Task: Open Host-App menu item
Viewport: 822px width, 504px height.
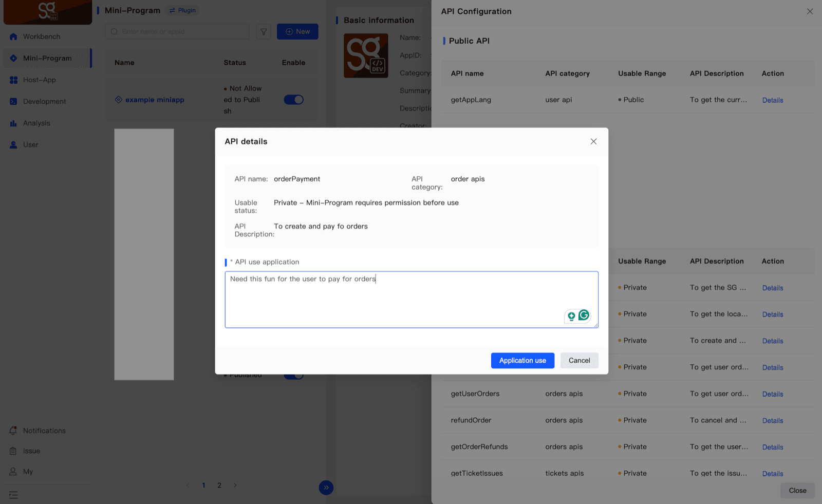Action: (x=47, y=80)
